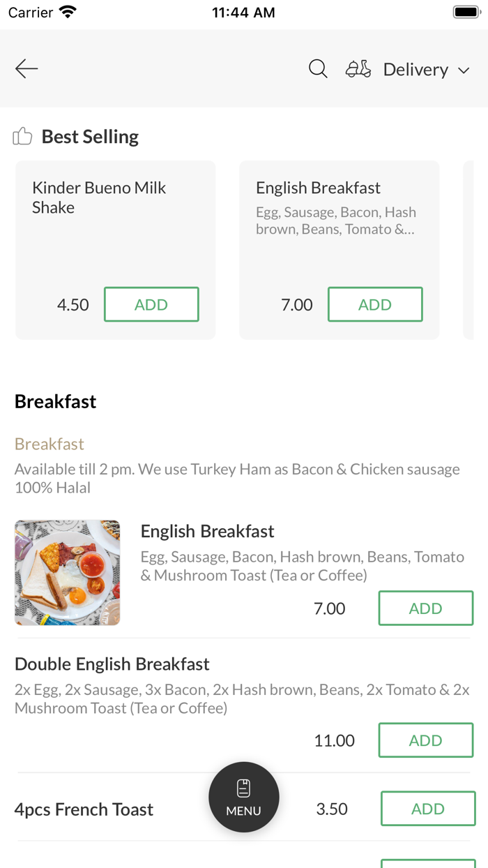Open the Delivery order type selector
The width and height of the screenshot is (488, 868).
point(415,70)
